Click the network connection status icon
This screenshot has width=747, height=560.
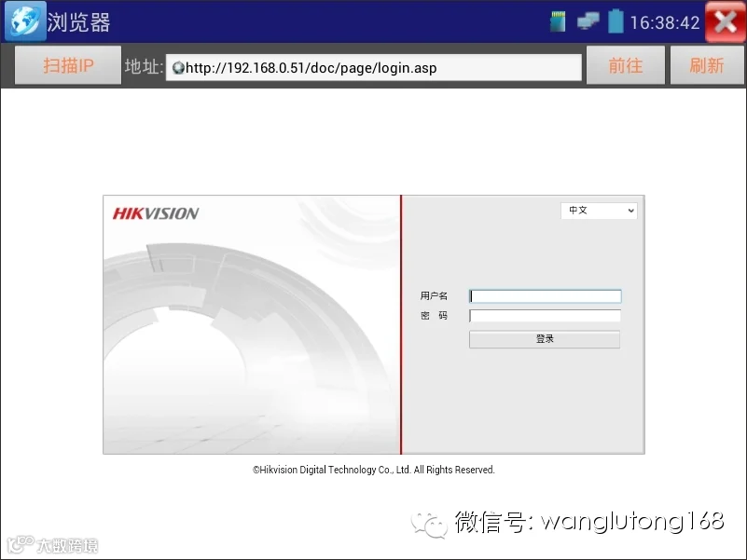(x=588, y=21)
